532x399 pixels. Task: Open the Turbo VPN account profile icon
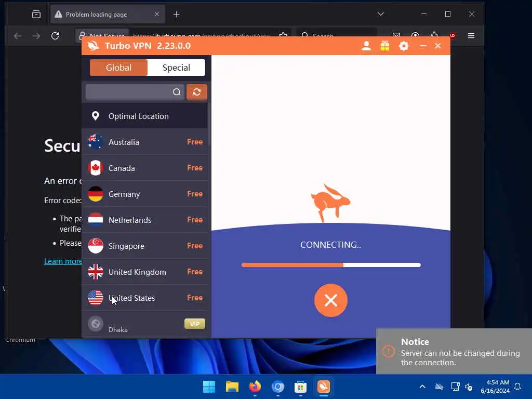click(366, 46)
